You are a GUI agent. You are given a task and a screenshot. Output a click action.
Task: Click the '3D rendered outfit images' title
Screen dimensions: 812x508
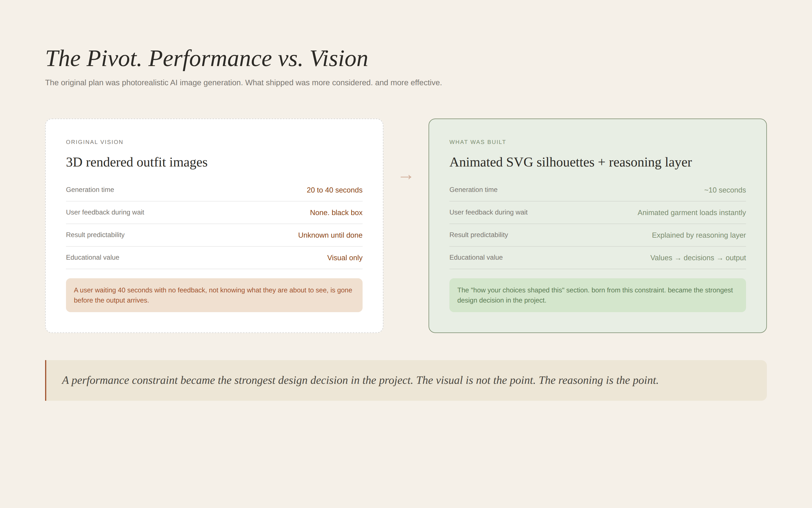(x=136, y=162)
